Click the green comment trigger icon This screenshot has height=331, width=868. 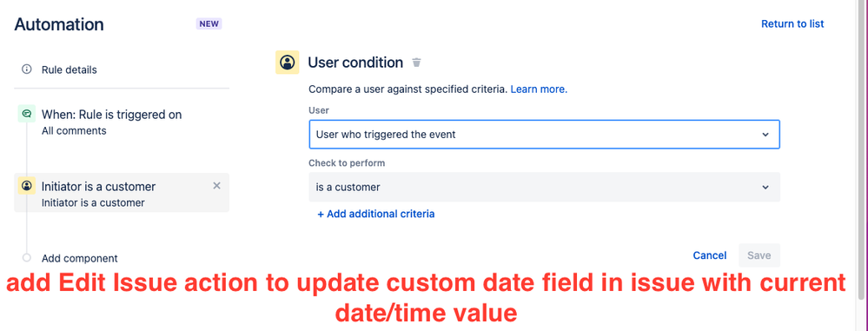click(27, 114)
